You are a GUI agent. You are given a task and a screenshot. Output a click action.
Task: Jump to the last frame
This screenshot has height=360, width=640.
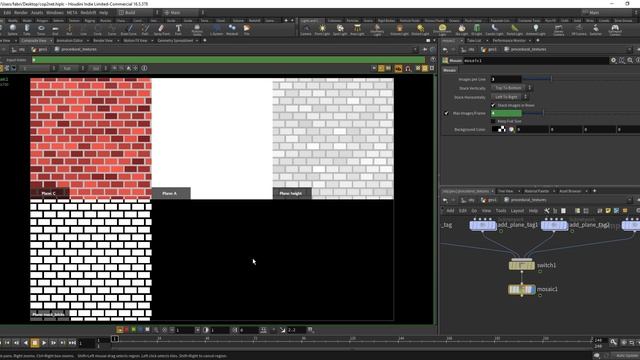tap(72, 343)
